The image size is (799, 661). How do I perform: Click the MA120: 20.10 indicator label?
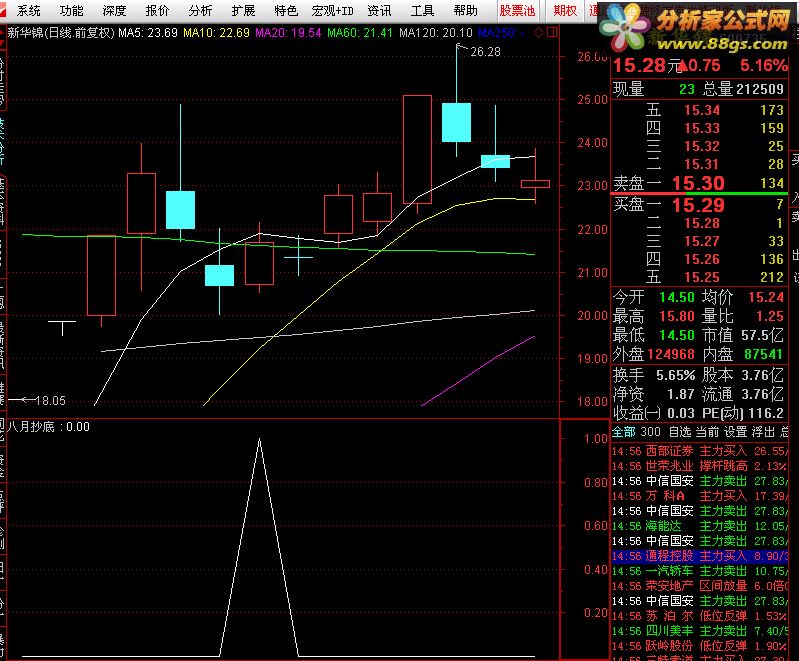click(x=436, y=33)
